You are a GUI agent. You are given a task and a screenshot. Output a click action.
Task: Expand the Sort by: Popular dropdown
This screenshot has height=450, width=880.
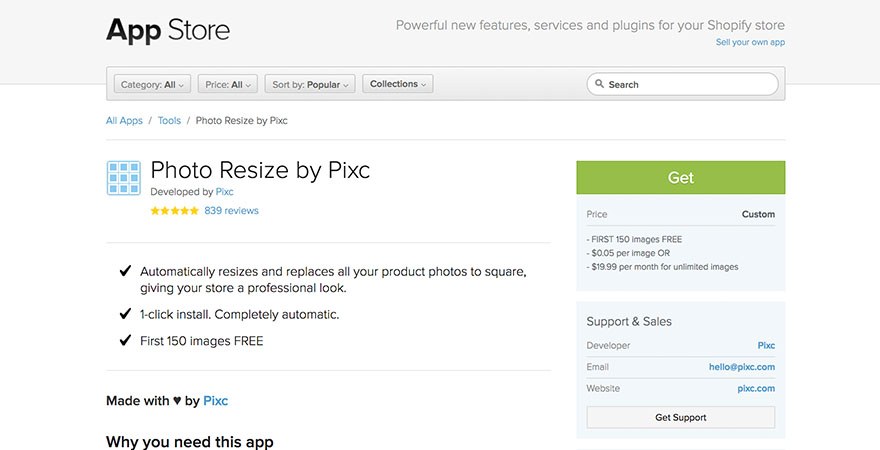[310, 84]
